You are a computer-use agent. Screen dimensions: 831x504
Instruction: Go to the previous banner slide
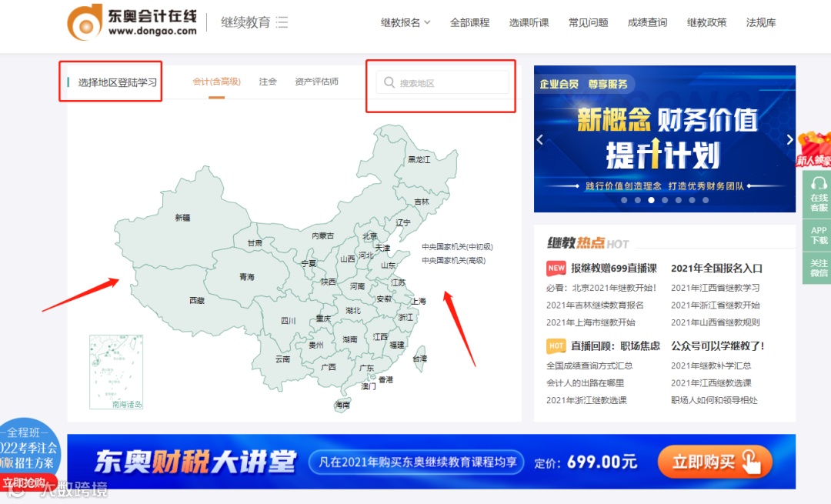pos(540,139)
